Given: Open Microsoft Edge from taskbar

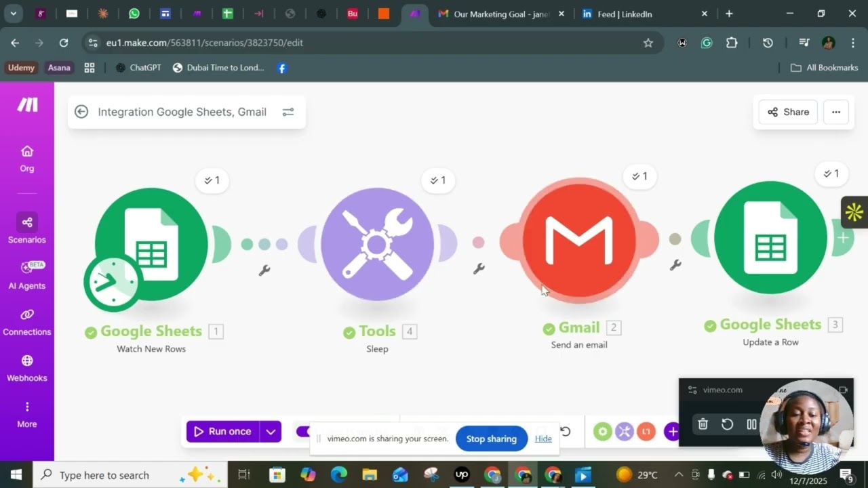Looking at the screenshot, I should click(338, 474).
